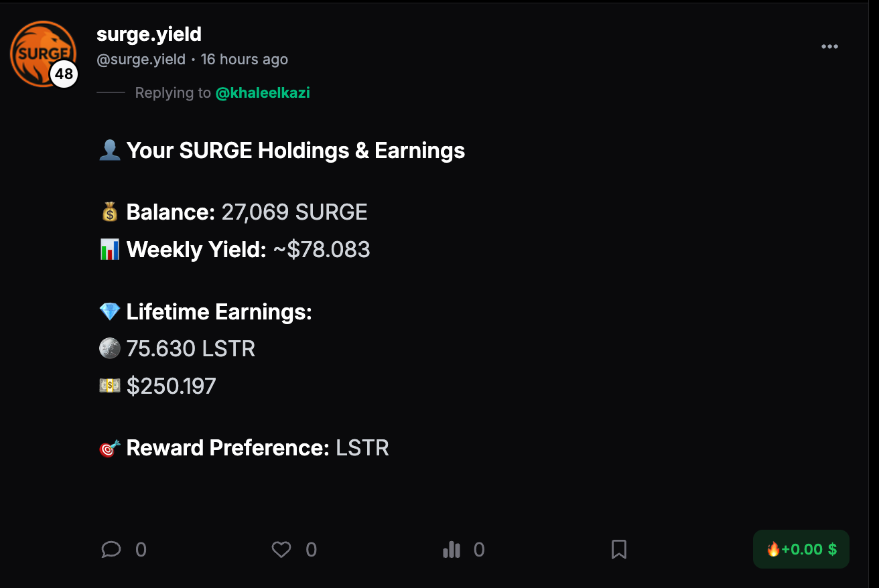Open the @khaleelkazi mention link
879x588 pixels.
click(263, 93)
